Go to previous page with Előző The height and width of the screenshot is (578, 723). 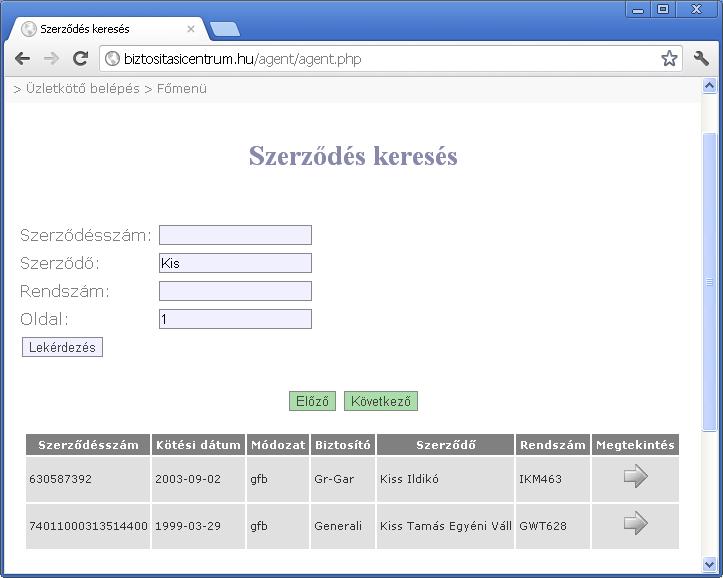(x=312, y=401)
